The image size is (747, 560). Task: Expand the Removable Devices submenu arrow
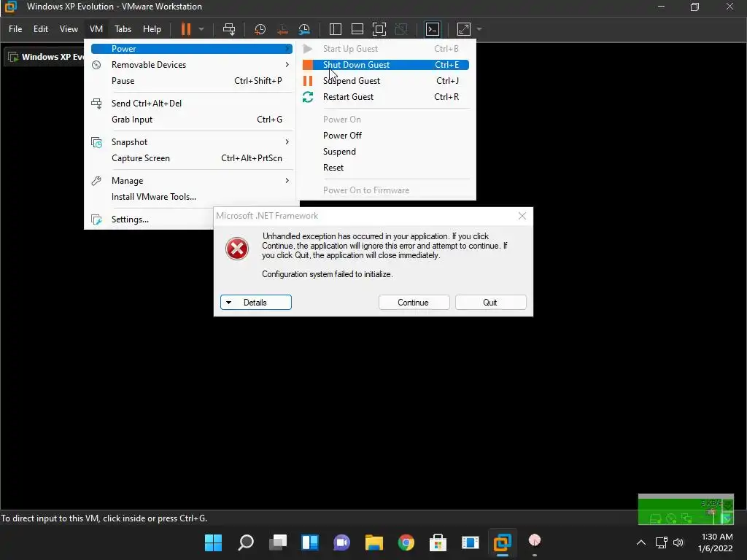coord(287,65)
